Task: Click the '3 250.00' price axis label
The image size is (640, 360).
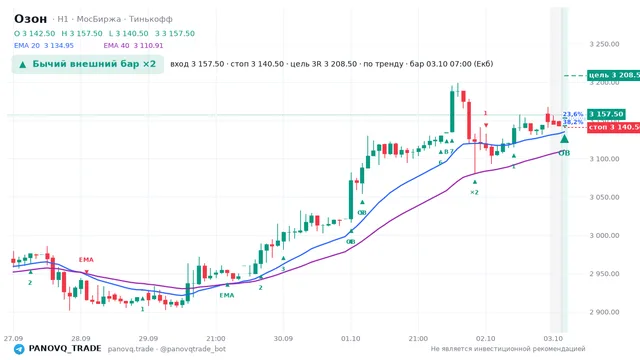Action: coord(604,44)
